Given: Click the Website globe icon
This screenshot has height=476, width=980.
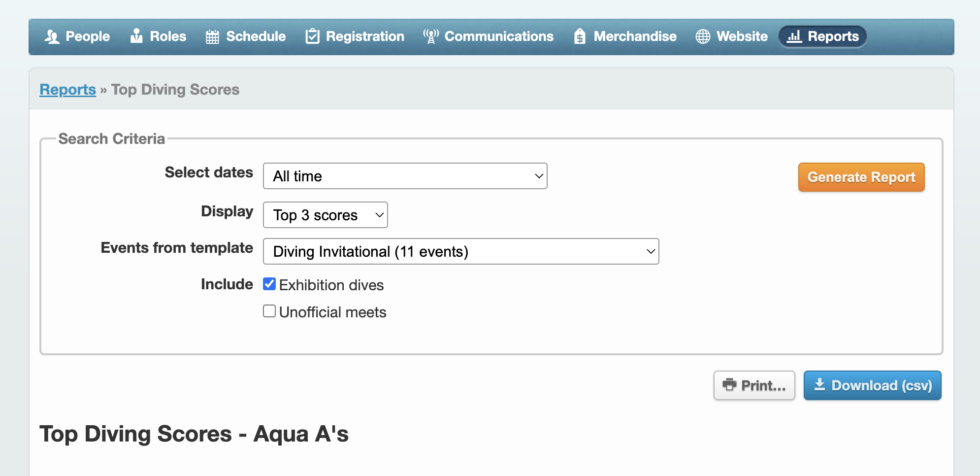Looking at the screenshot, I should (703, 36).
